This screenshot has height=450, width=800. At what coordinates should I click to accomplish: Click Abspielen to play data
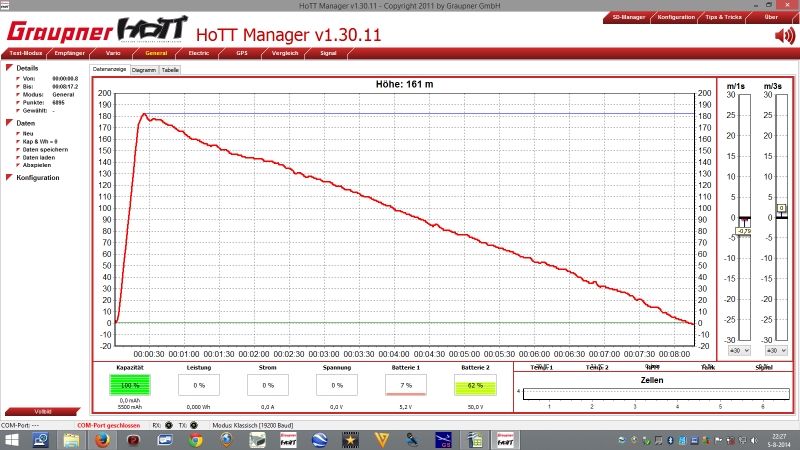coord(37,165)
